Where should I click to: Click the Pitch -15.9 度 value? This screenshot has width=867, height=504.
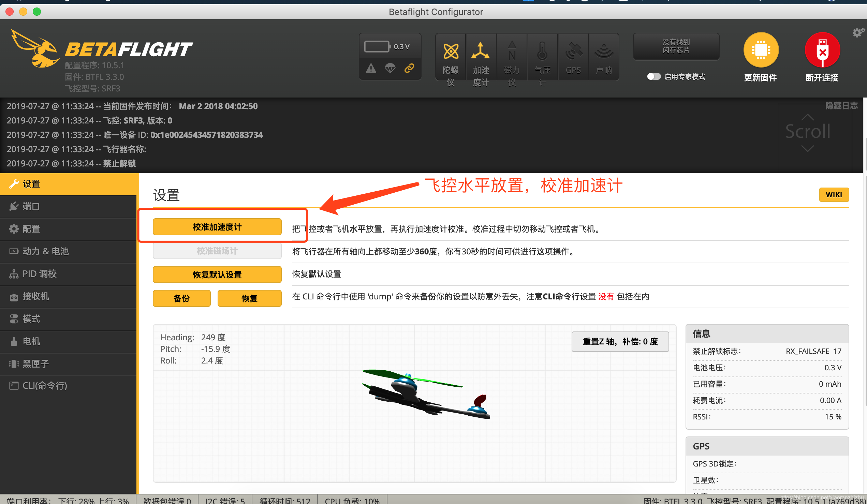pos(215,349)
